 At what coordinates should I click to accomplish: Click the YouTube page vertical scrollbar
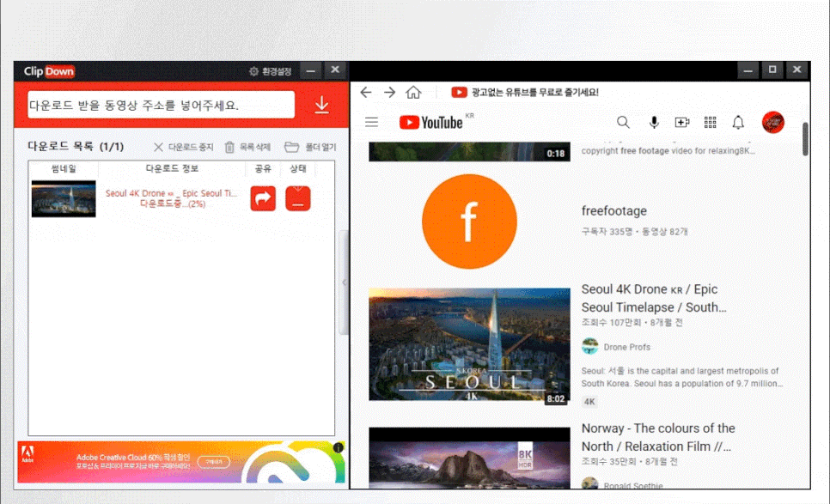tap(805, 139)
